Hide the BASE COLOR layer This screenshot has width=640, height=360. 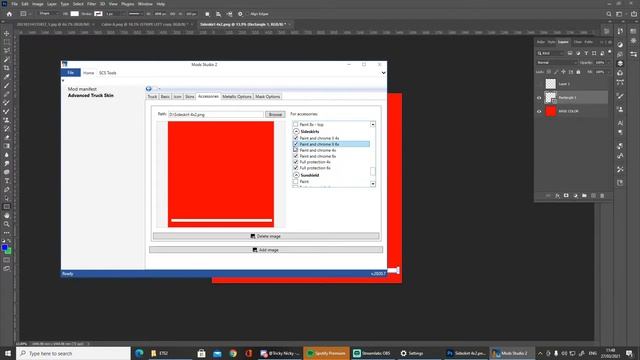pyautogui.click(x=539, y=111)
